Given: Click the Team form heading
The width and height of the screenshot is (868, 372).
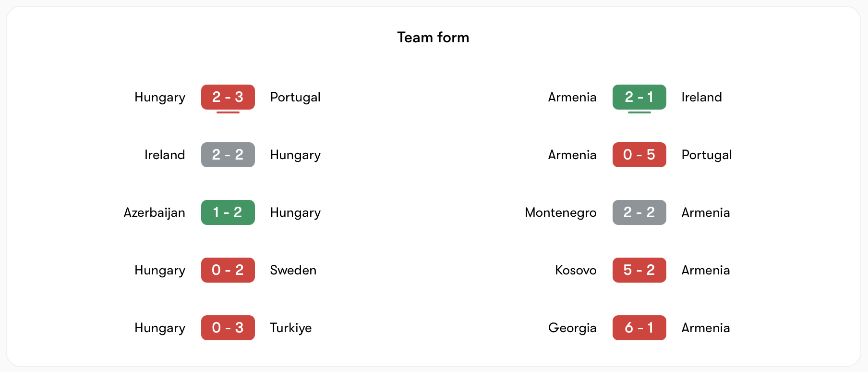Looking at the screenshot, I should tap(433, 37).
